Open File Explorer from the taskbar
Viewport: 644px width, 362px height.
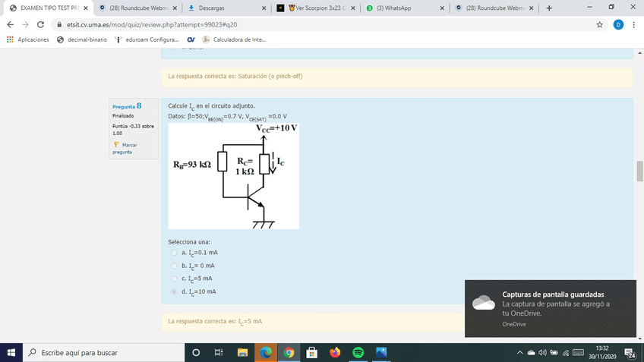click(x=242, y=353)
